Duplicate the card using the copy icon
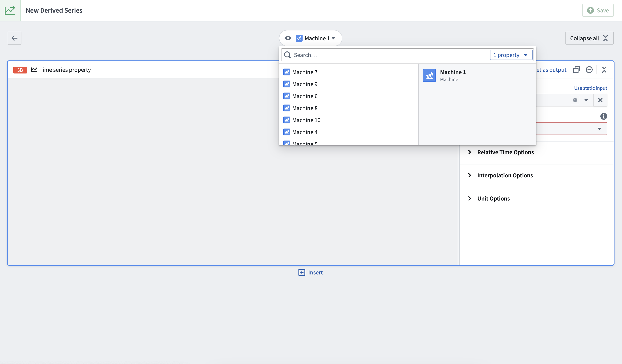 [x=577, y=70]
